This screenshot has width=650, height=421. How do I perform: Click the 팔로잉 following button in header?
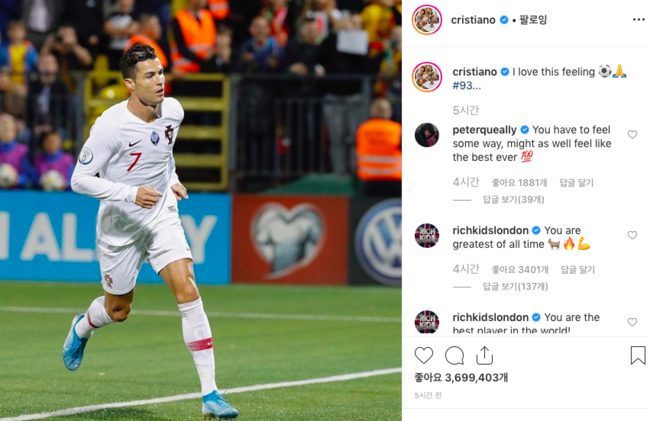coord(533,20)
